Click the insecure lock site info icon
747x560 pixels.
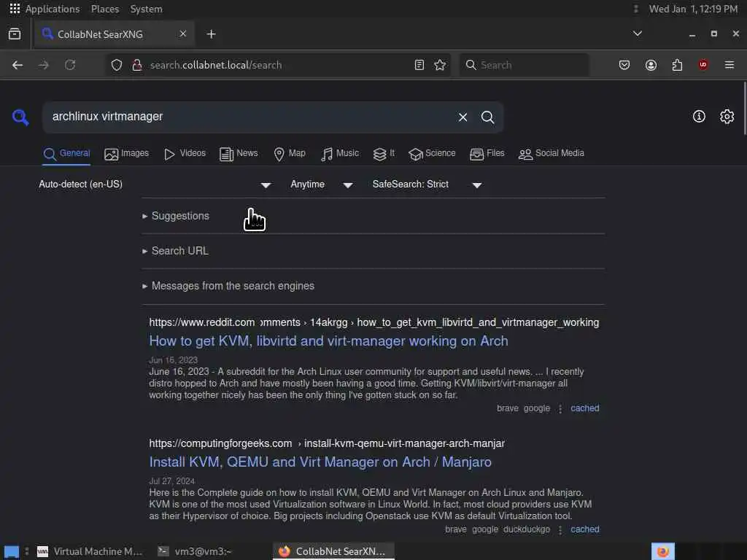(x=136, y=65)
